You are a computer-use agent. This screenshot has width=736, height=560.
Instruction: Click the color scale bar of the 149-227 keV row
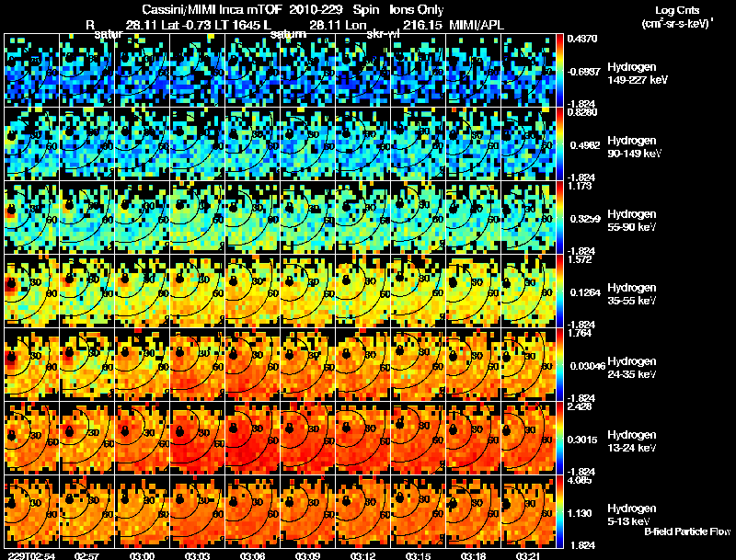pyautogui.click(x=559, y=71)
